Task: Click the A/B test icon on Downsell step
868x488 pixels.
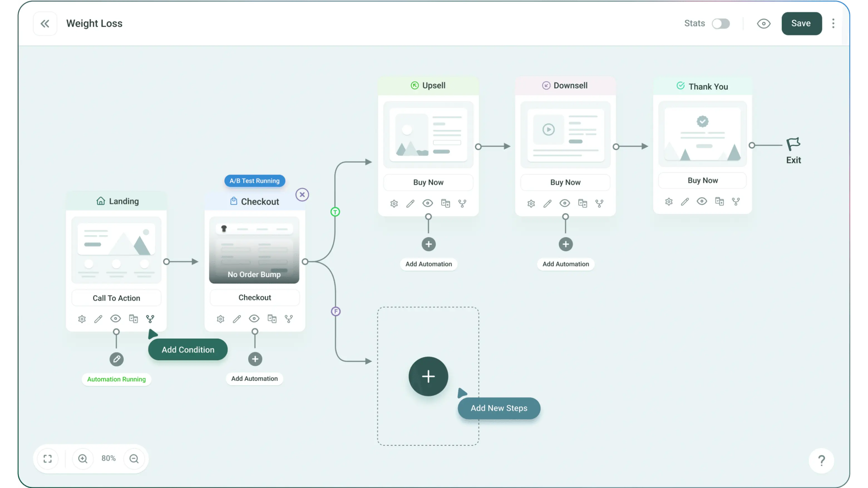Action: (583, 204)
